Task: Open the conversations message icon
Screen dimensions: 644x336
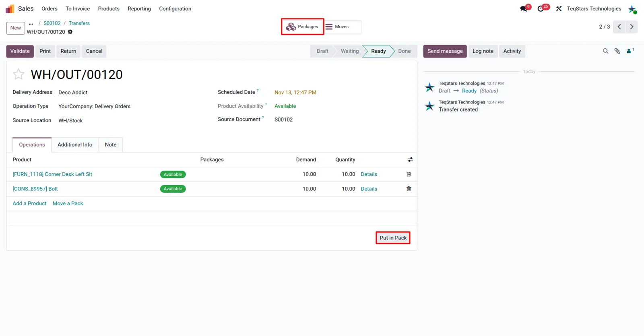Action: (x=523, y=8)
